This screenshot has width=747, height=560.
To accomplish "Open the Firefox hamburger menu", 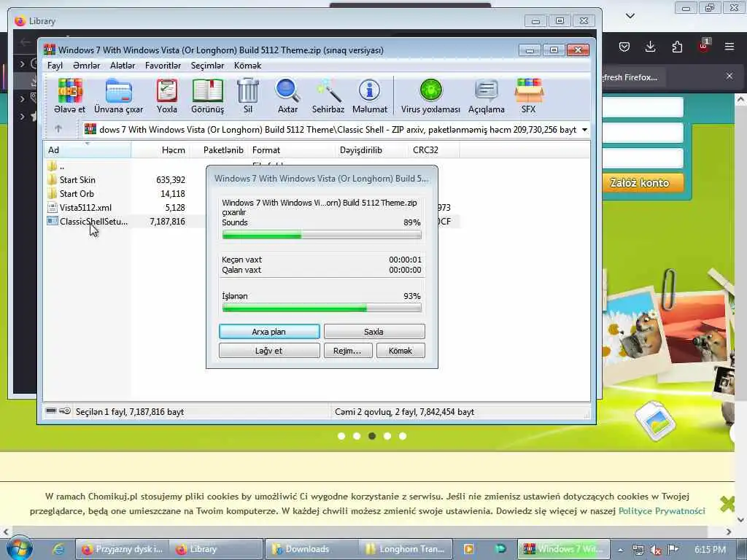I will tap(729, 47).
